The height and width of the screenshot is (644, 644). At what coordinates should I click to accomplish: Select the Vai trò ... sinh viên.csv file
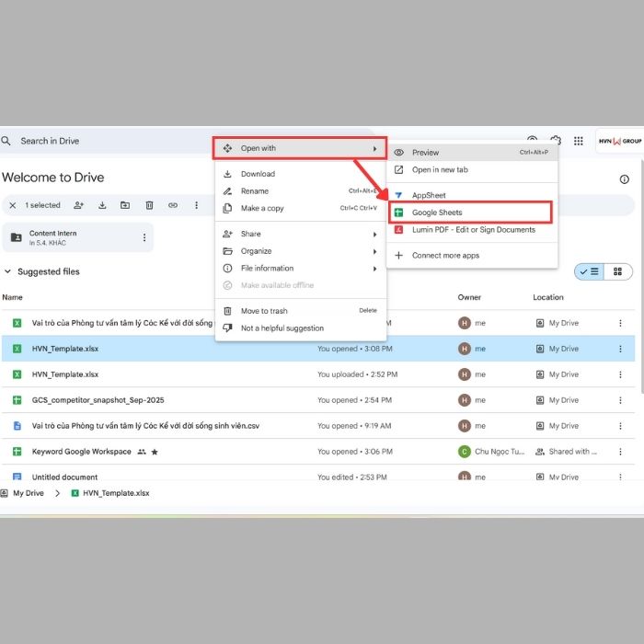tap(318, 426)
